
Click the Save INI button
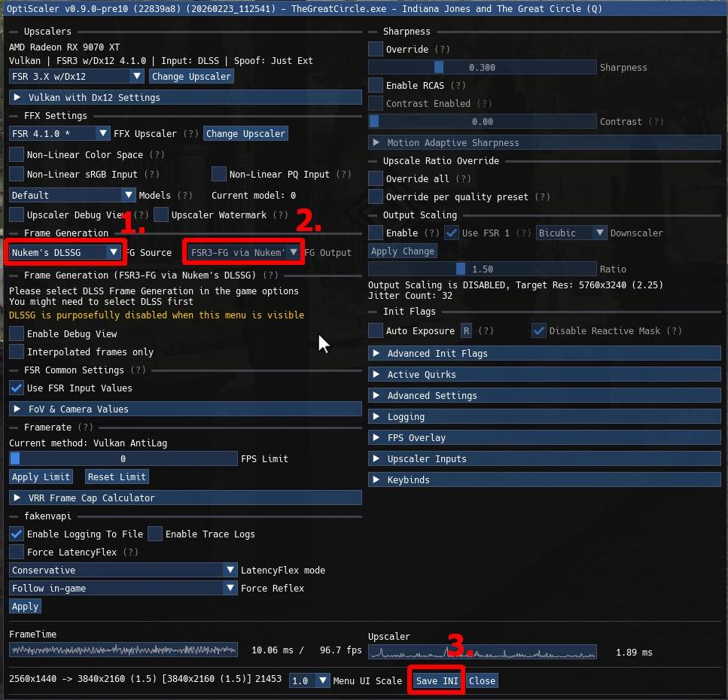[437, 680]
